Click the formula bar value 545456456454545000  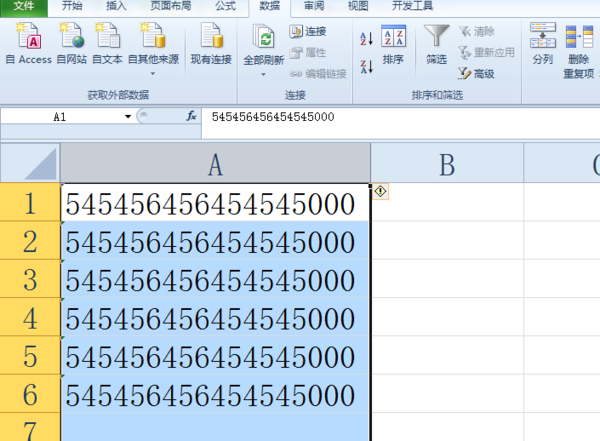pos(273,116)
